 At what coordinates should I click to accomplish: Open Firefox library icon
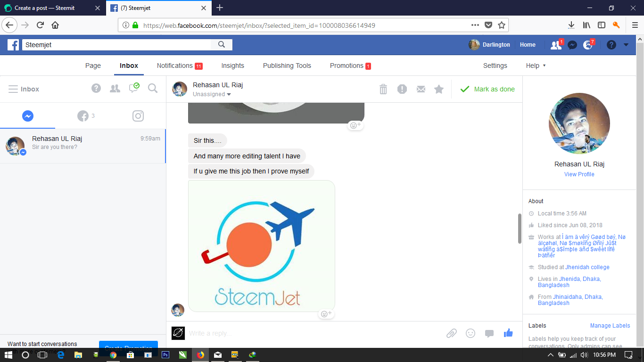586,25
